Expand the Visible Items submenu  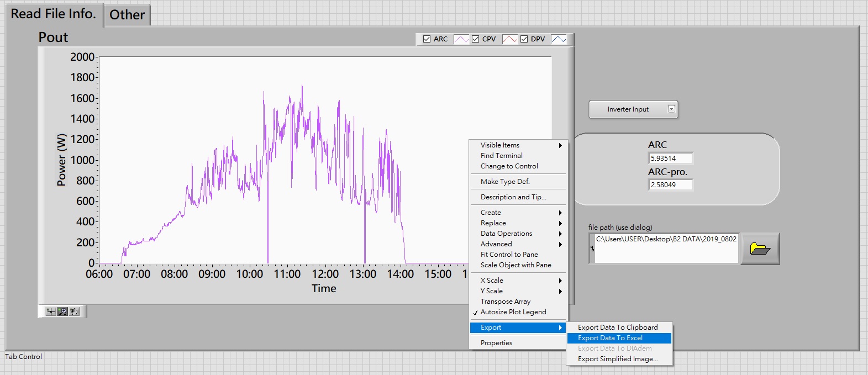click(x=518, y=145)
